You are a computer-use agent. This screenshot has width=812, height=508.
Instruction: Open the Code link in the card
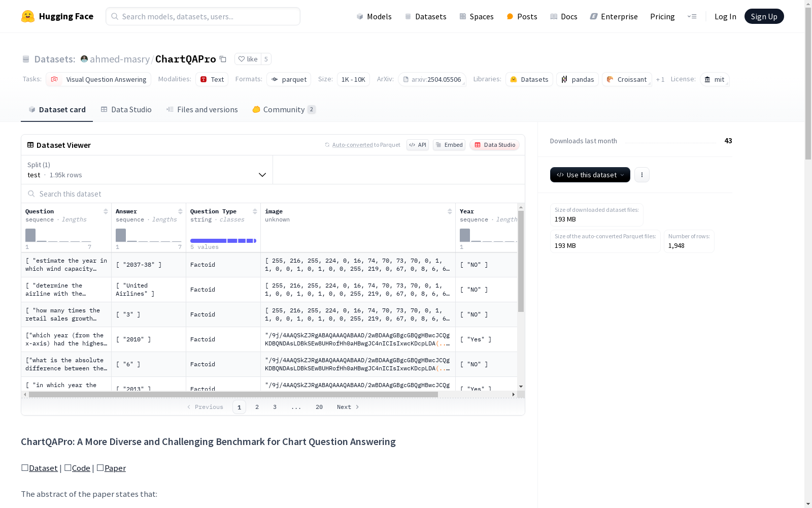tap(81, 468)
